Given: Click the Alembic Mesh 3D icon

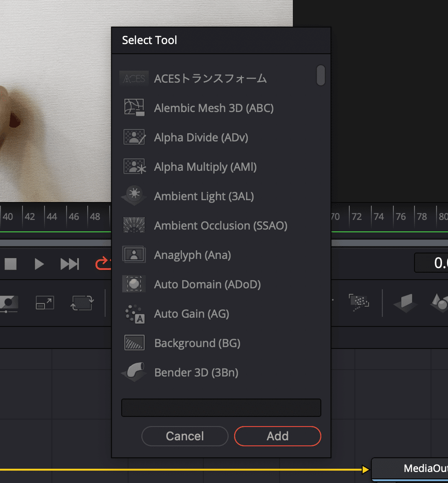Looking at the screenshot, I should point(134,107).
